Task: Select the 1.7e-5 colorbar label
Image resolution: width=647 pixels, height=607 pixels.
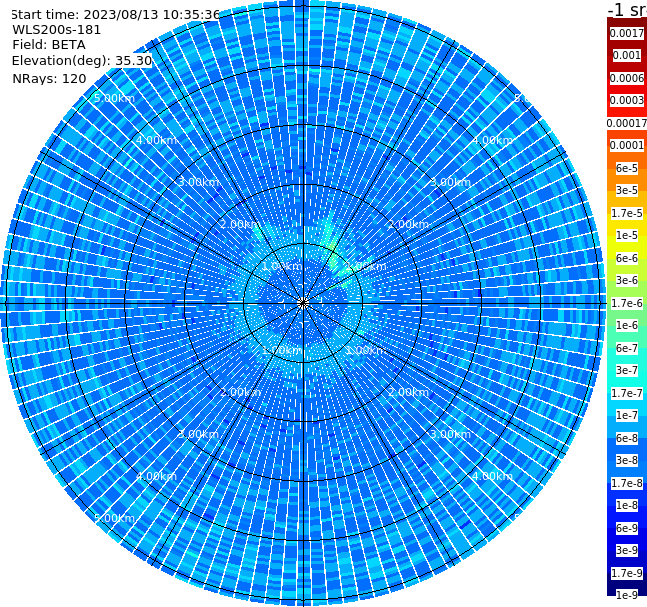Action: point(627,213)
